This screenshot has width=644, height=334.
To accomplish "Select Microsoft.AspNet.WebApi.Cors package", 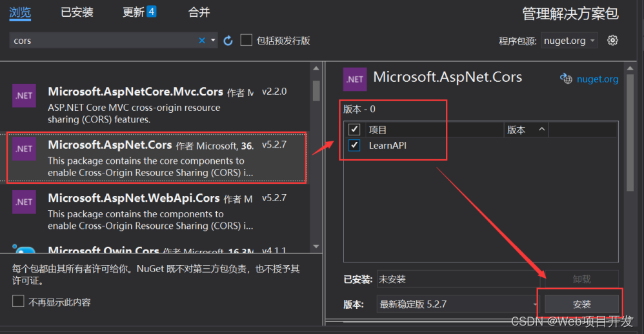I will click(x=156, y=211).
